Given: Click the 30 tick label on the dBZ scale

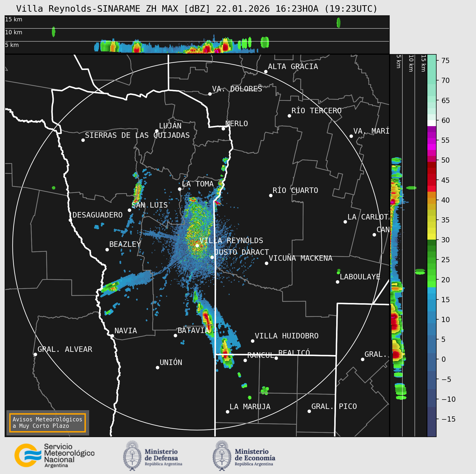Looking at the screenshot, I should click(445, 240).
